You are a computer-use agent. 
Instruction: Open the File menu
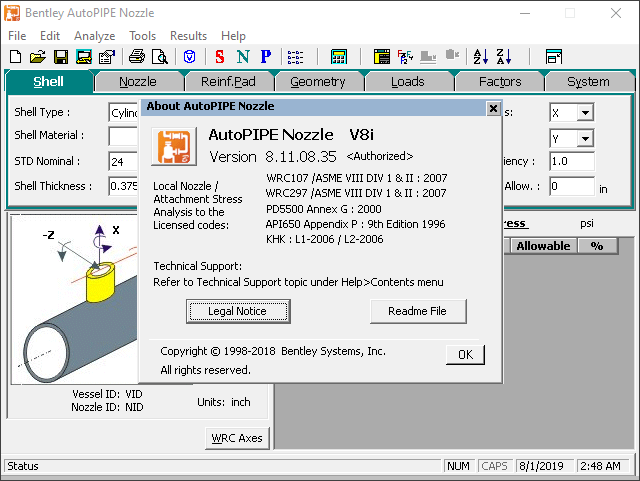(x=17, y=36)
